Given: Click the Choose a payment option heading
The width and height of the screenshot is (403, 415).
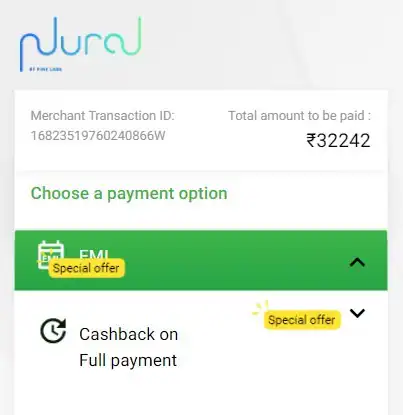Looking at the screenshot, I should [x=129, y=194].
